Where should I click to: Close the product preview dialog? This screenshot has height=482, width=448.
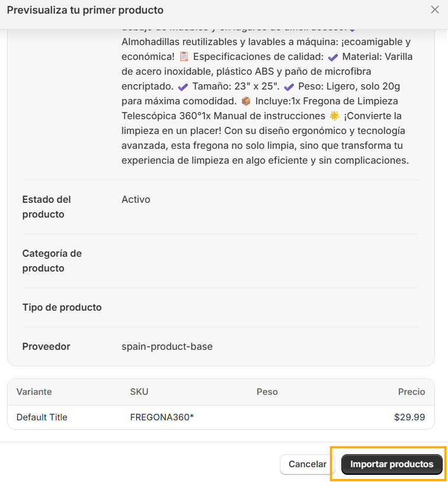pyautogui.click(x=435, y=10)
